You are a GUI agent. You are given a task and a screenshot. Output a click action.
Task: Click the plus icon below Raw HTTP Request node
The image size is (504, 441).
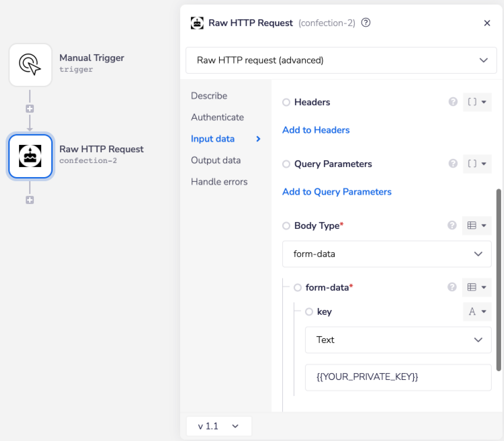point(30,200)
